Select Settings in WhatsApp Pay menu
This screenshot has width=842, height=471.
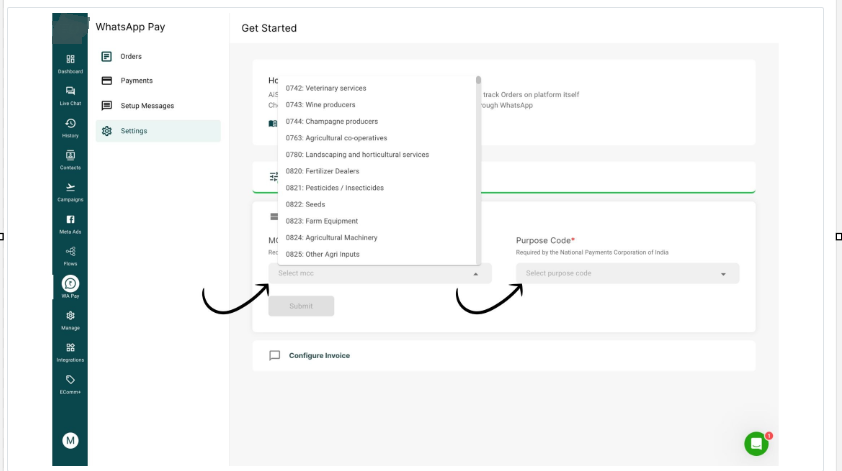(x=158, y=131)
